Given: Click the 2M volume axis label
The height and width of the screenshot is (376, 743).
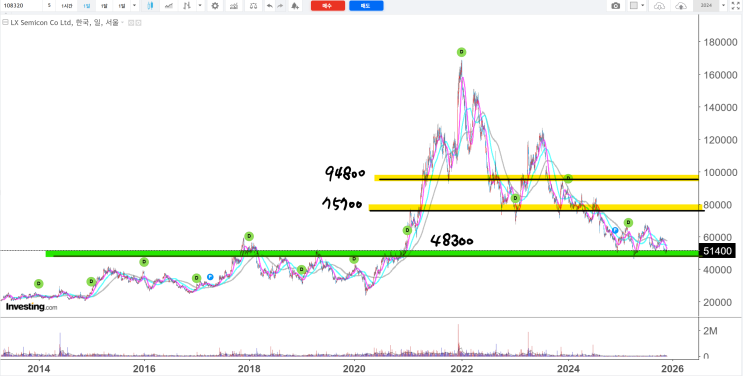Looking at the screenshot, I should 710,331.
